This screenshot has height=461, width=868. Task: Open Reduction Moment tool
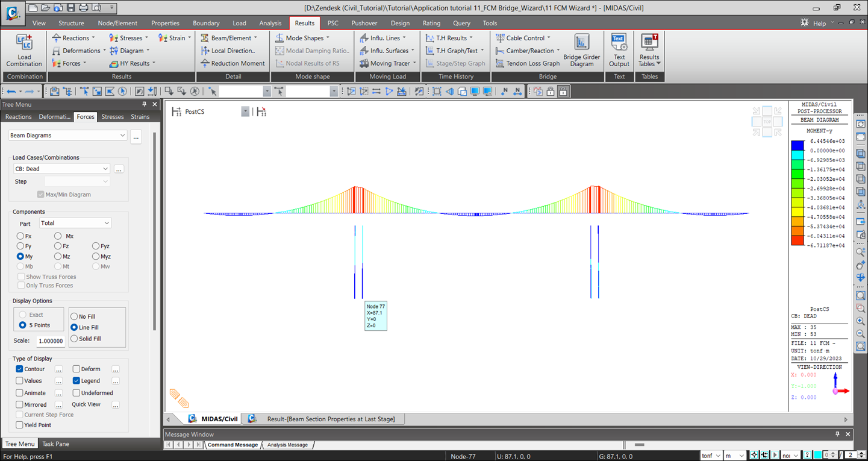[233, 63]
